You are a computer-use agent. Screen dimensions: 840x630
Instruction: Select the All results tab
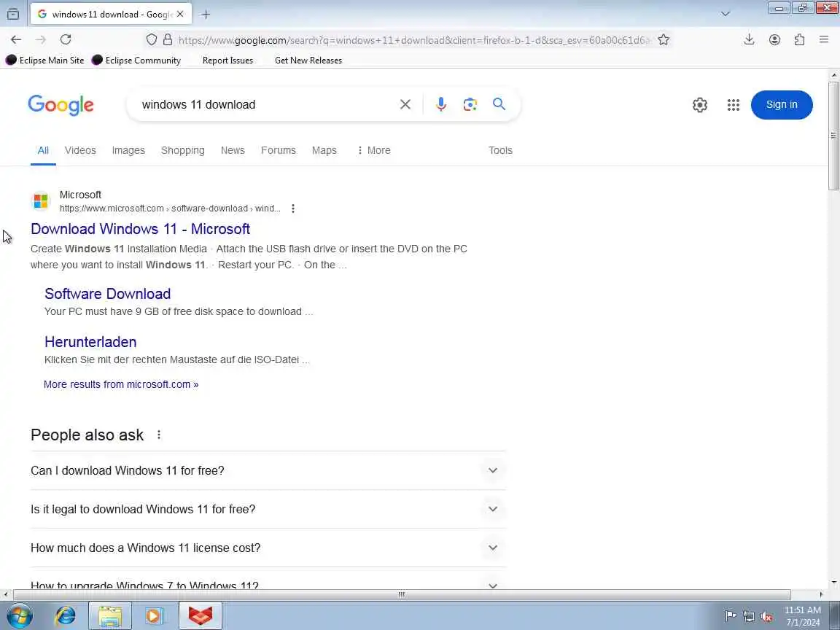pyautogui.click(x=44, y=150)
